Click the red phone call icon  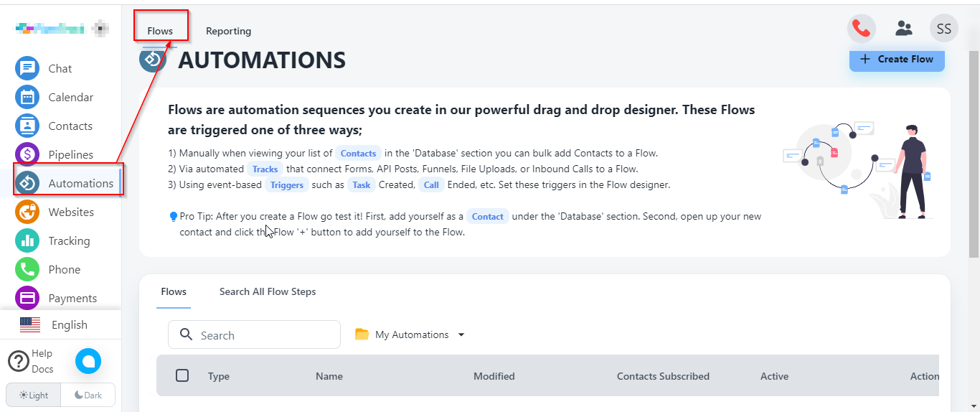861,29
